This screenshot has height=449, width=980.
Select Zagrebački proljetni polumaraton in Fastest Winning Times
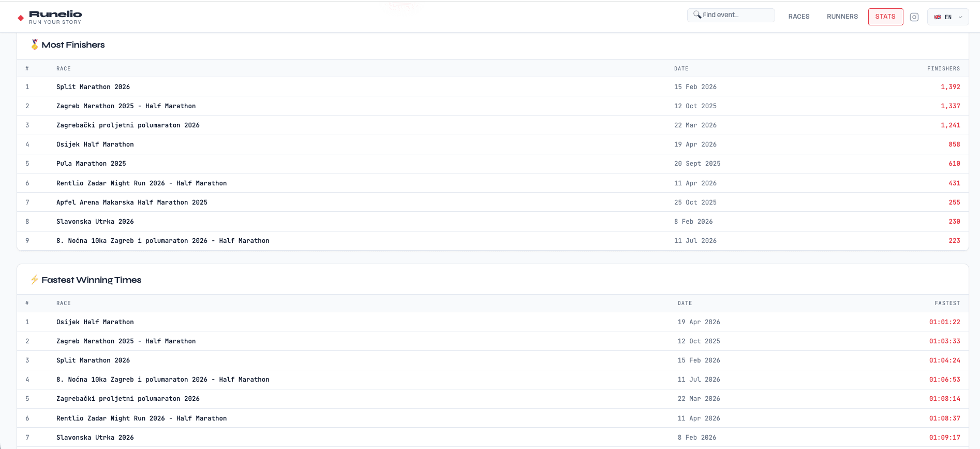tap(128, 399)
